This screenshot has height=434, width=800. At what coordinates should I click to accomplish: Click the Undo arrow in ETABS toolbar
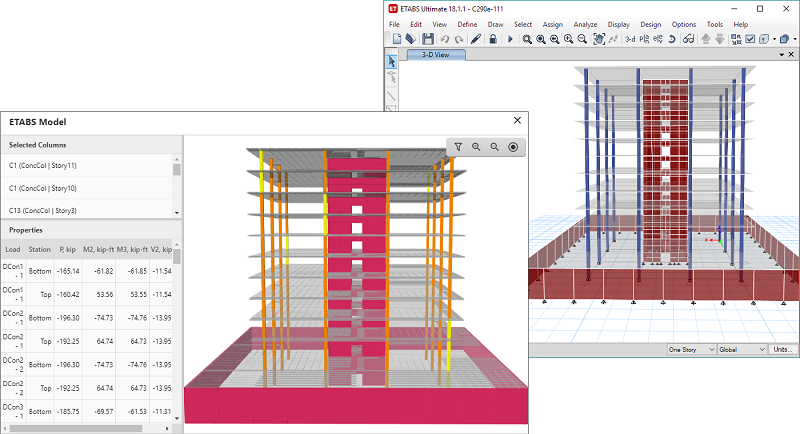pos(445,39)
